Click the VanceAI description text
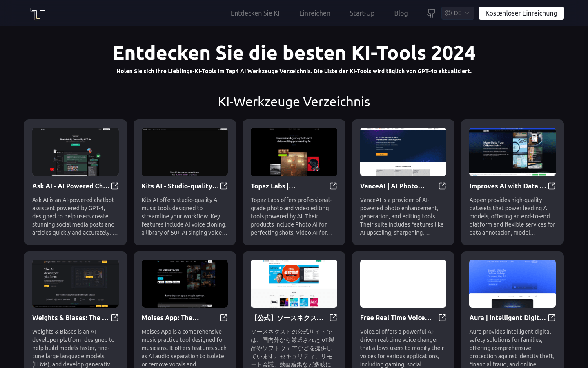The height and width of the screenshot is (368, 588). 403,216
